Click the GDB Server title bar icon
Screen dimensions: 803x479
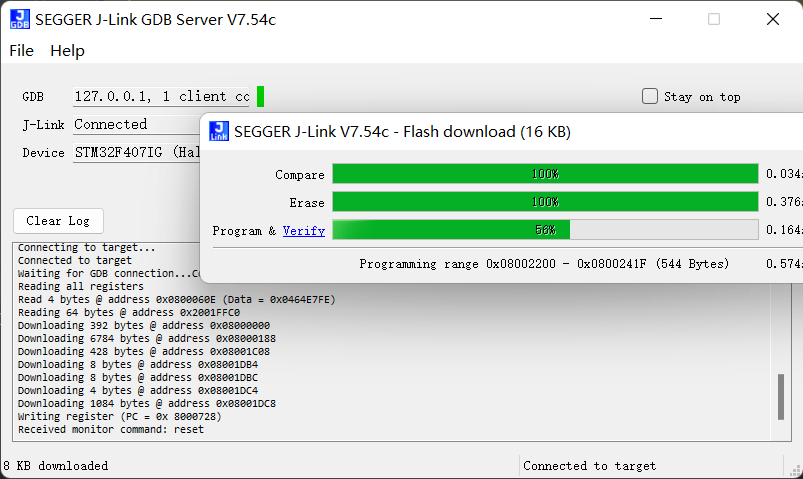click(x=19, y=19)
